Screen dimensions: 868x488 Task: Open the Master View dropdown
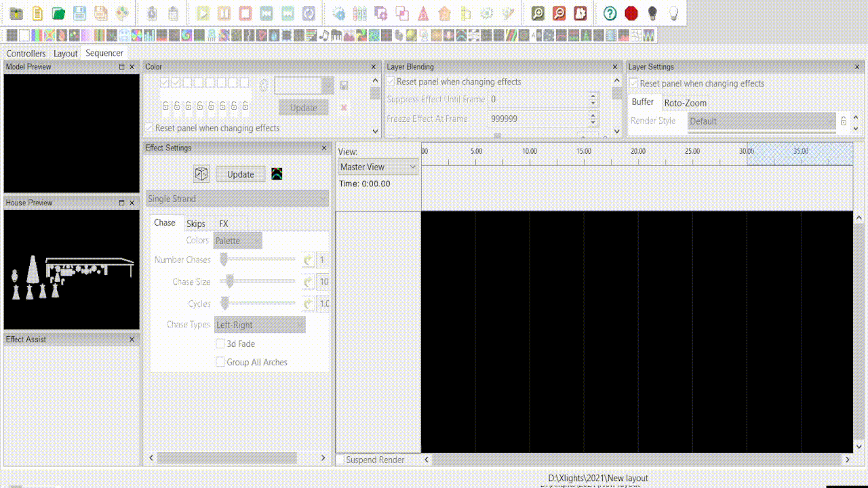[377, 166]
